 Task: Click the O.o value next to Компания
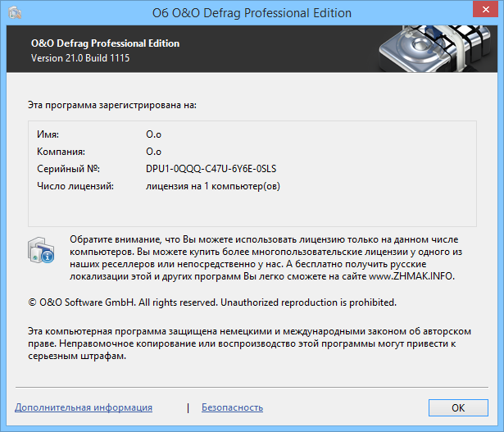[153, 152]
